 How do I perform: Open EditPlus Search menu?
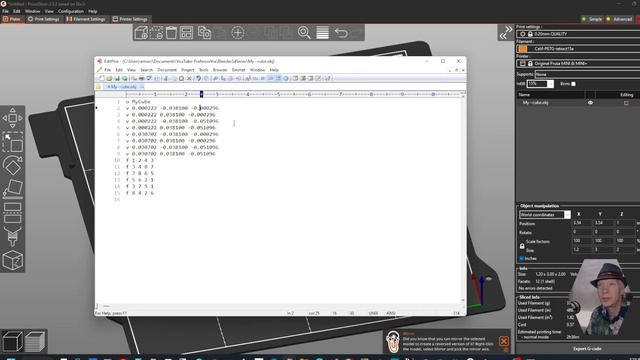146,70
